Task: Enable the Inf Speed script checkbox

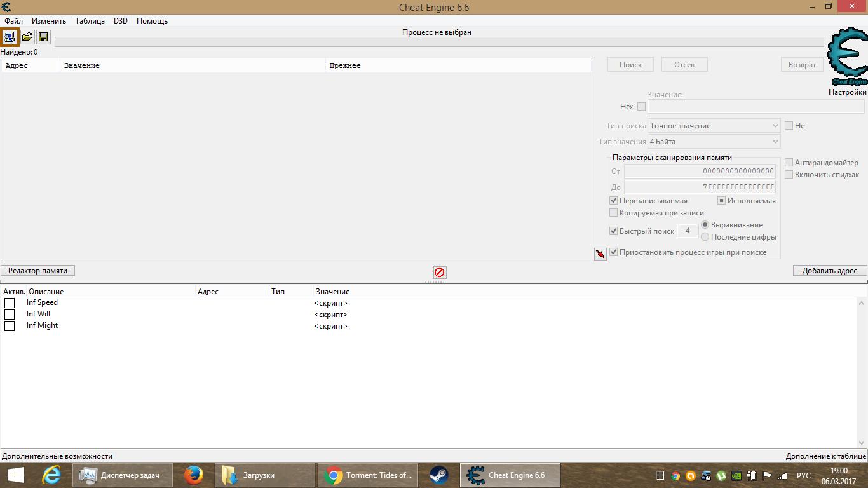Action: 10,303
